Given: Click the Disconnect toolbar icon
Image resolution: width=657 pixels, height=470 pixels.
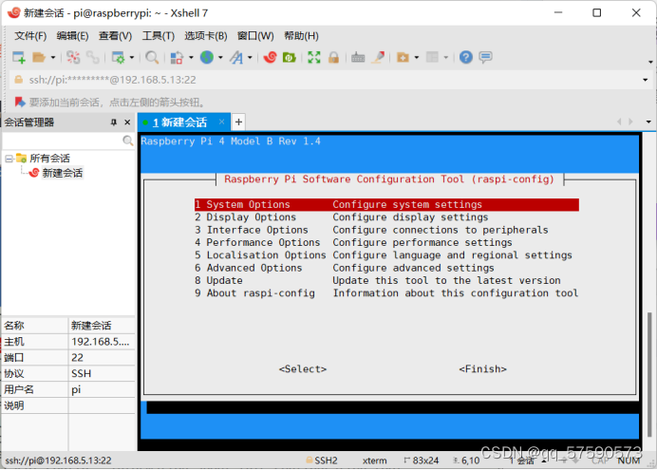Looking at the screenshot, I should click(x=73, y=57).
